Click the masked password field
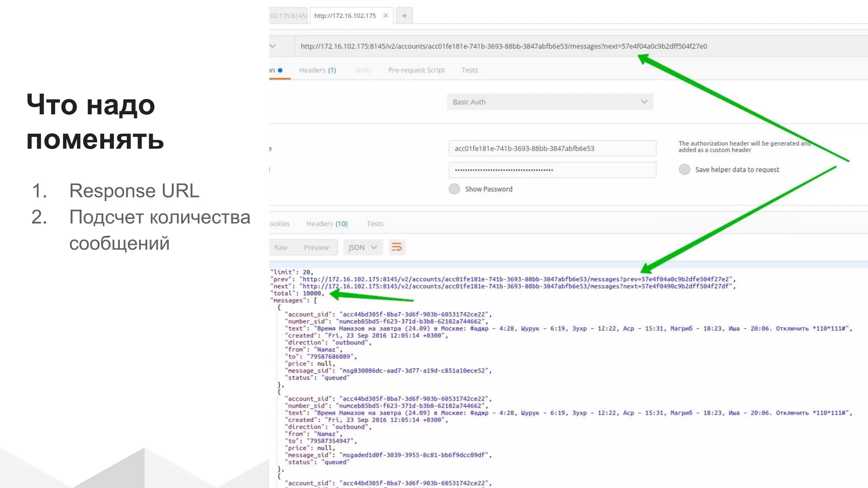Image resolution: width=868 pixels, height=488 pixels. [x=552, y=170]
